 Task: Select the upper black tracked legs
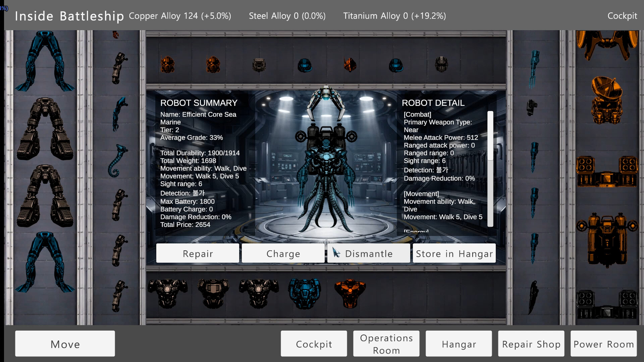point(45,128)
